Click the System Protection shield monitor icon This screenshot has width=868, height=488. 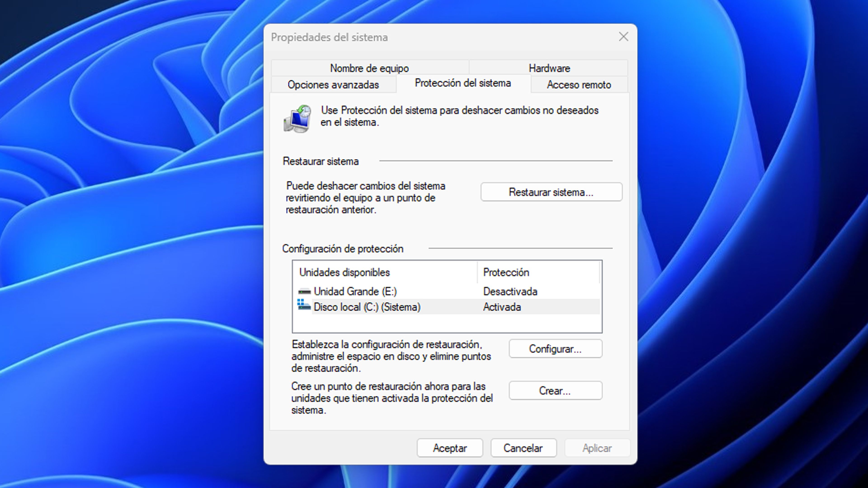[297, 119]
